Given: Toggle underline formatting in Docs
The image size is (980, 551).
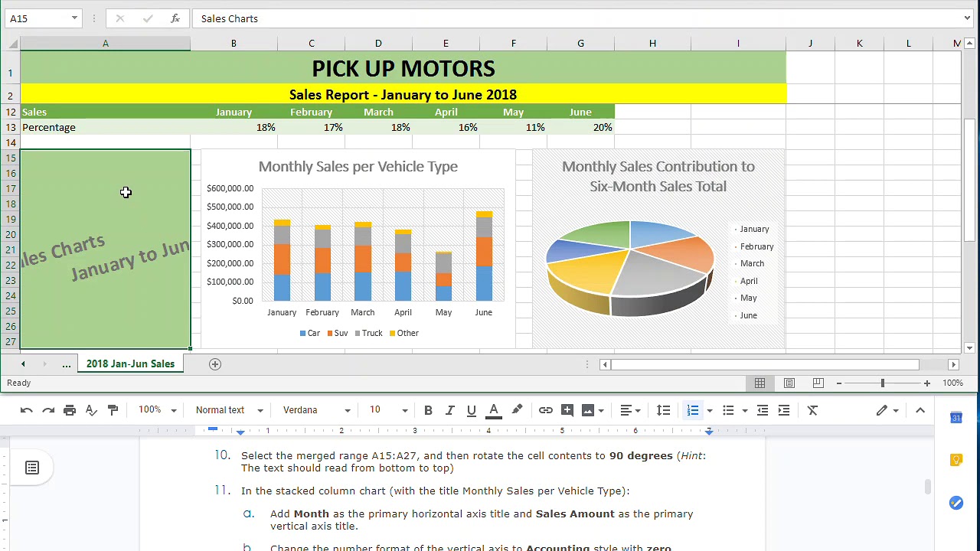Looking at the screenshot, I should click(x=471, y=410).
